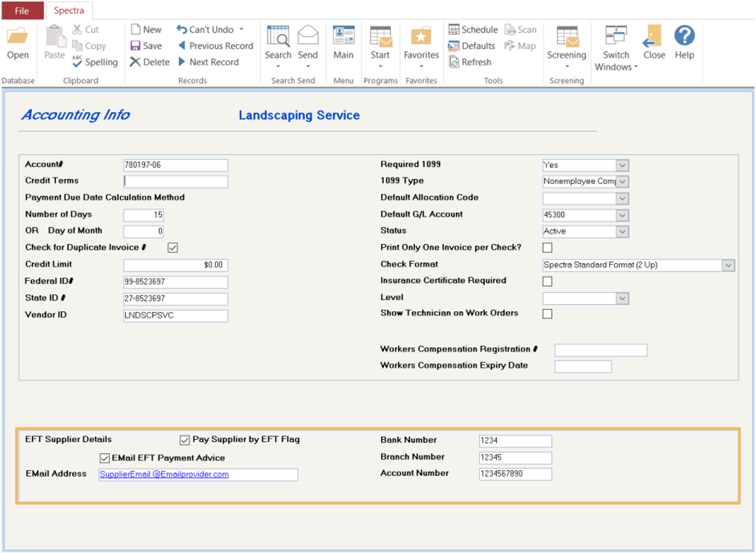Click the Branch Number field
The image size is (756, 553).
coord(515,458)
